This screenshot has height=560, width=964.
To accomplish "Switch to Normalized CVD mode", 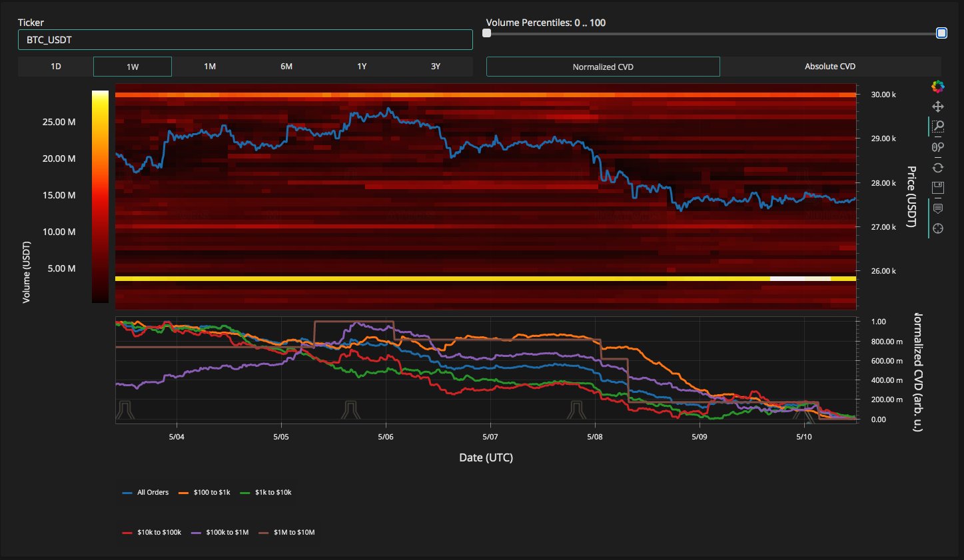I will pos(603,67).
